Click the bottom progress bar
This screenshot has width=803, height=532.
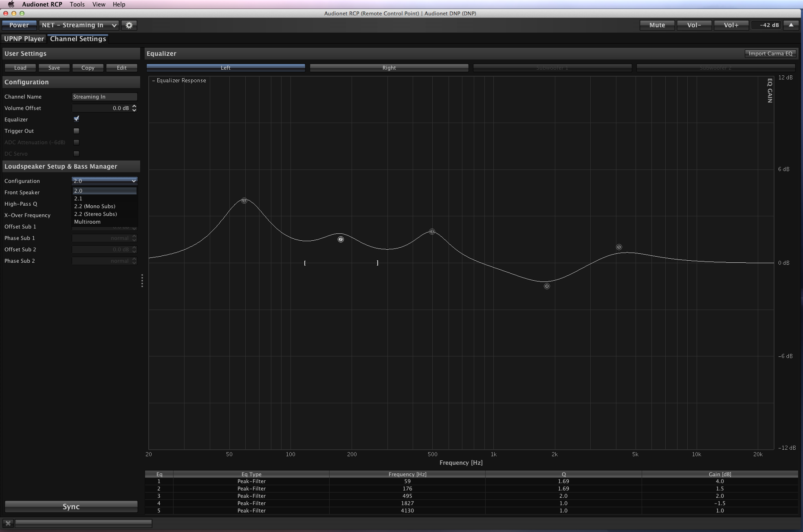click(x=84, y=523)
